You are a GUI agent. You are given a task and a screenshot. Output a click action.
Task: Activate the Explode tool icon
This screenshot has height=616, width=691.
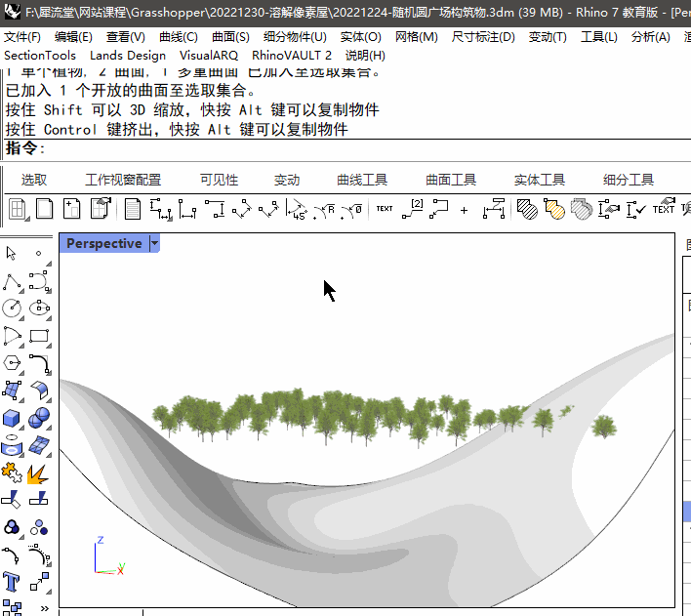(40, 473)
